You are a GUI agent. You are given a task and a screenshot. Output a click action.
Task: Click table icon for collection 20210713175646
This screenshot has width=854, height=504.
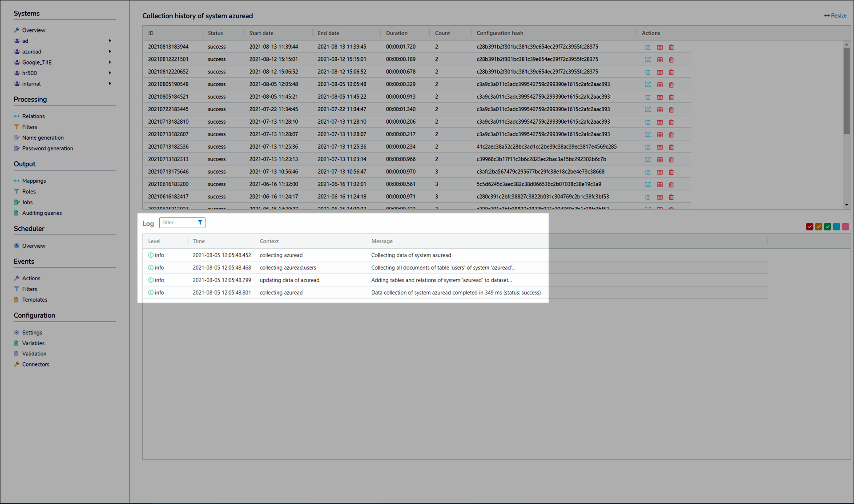click(660, 172)
